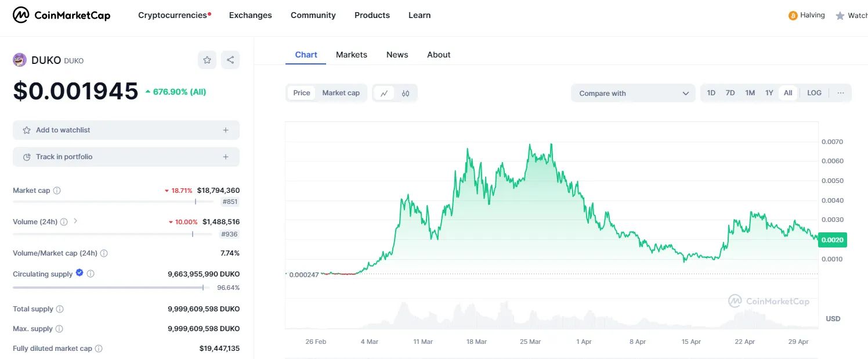This screenshot has height=359, width=868.
Task: Click the CoinMarketCap logo
Action: [62, 15]
